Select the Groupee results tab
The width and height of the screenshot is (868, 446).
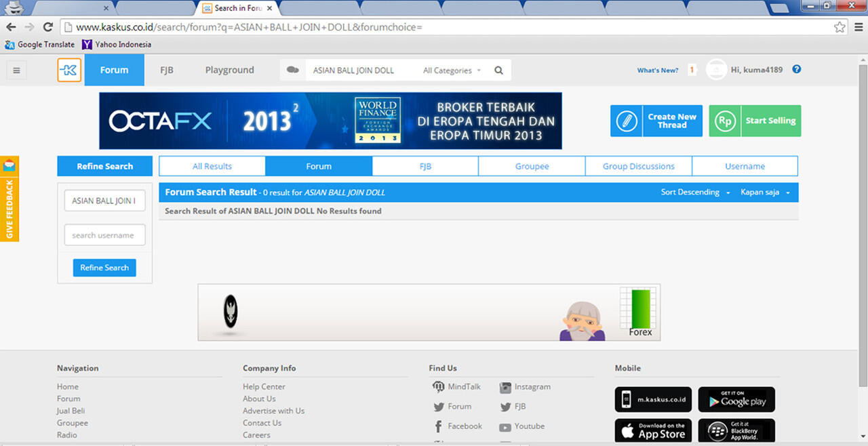click(x=532, y=166)
